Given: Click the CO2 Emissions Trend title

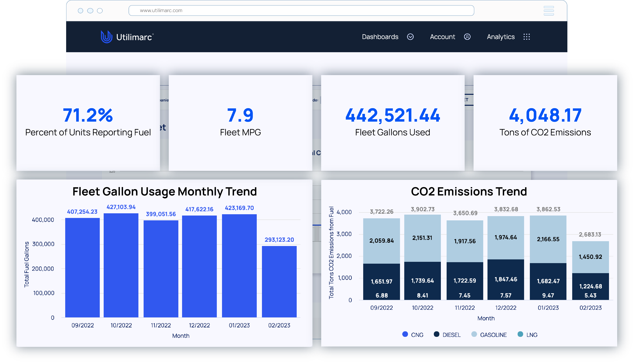Looking at the screenshot, I should click(469, 192).
